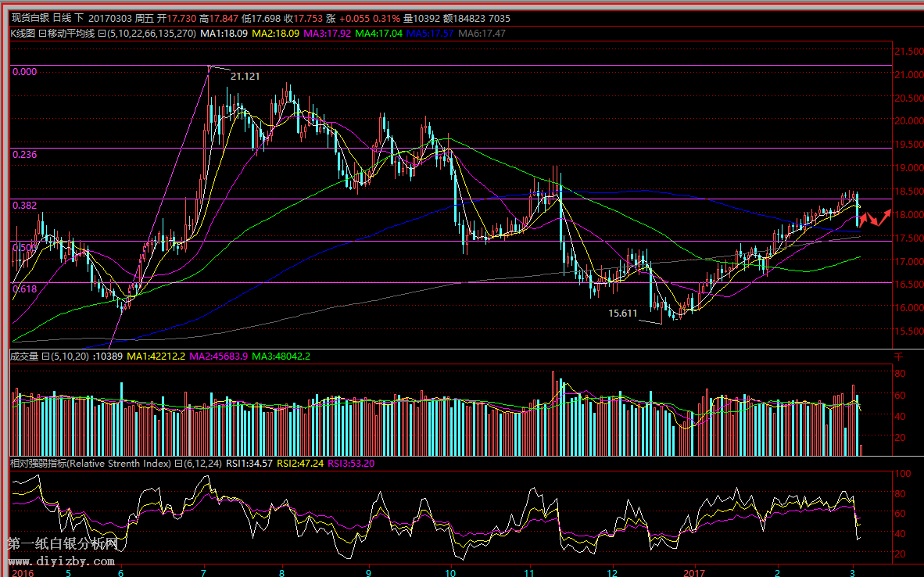This screenshot has width=924, height=577.
Task: Toggle the magenta MA3:17.92 average legend
Action: pos(328,34)
